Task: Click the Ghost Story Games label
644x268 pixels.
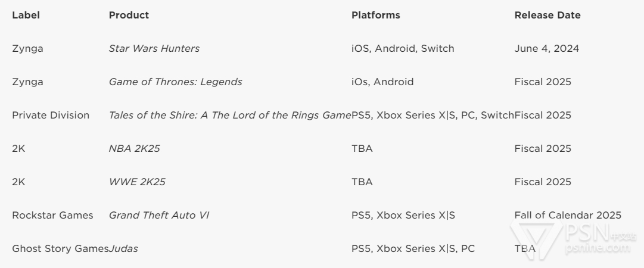Action: tap(60, 249)
